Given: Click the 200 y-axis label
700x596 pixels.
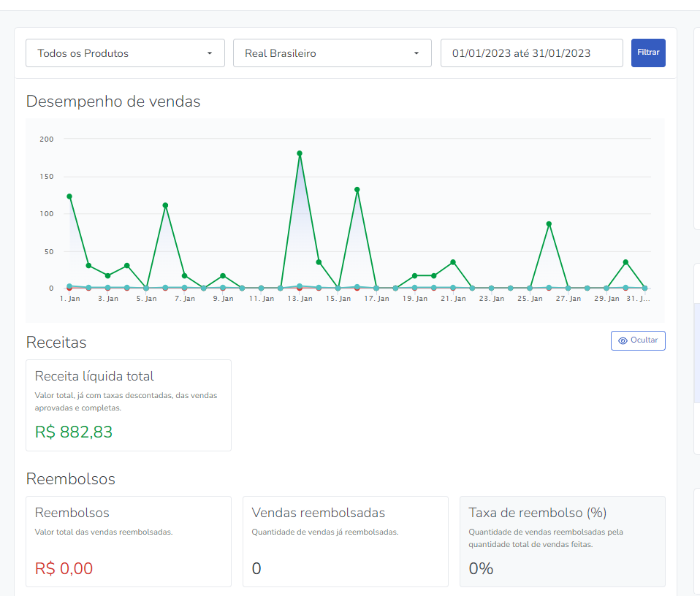Looking at the screenshot, I should (x=47, y=140).
